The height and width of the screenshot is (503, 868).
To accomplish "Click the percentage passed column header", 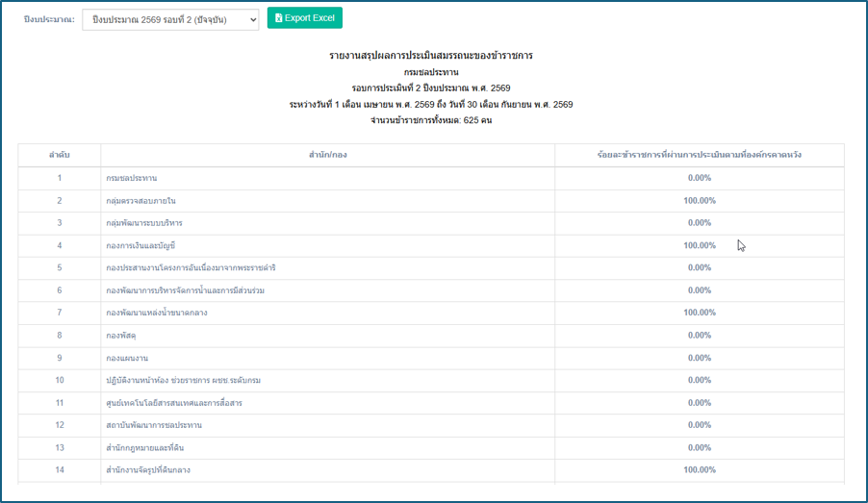I will [700, 155].
